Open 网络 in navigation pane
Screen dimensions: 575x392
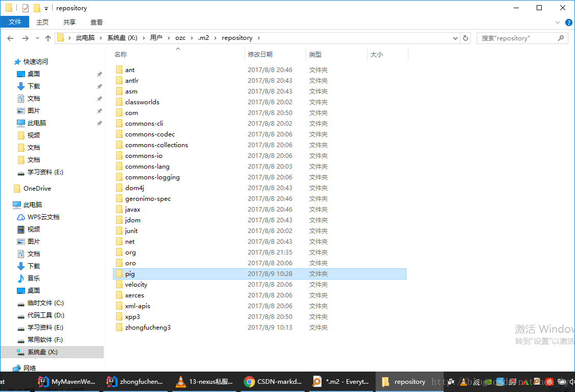29,368
